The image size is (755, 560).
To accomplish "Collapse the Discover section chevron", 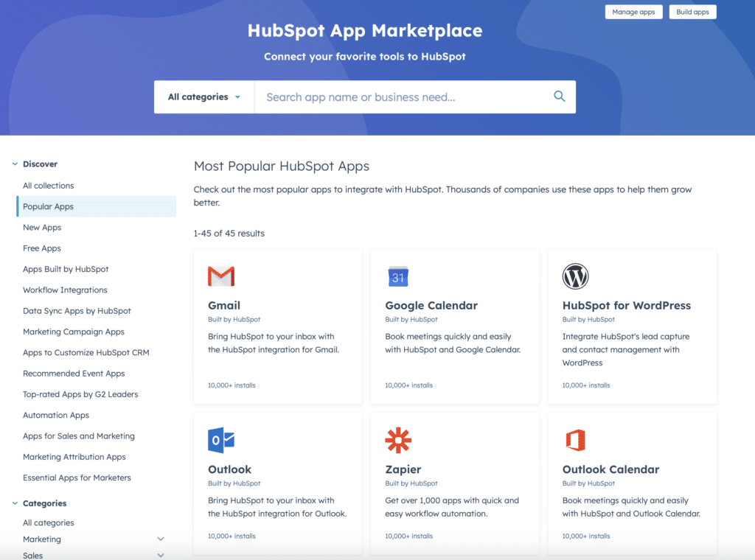I will (x=15, y=164).
